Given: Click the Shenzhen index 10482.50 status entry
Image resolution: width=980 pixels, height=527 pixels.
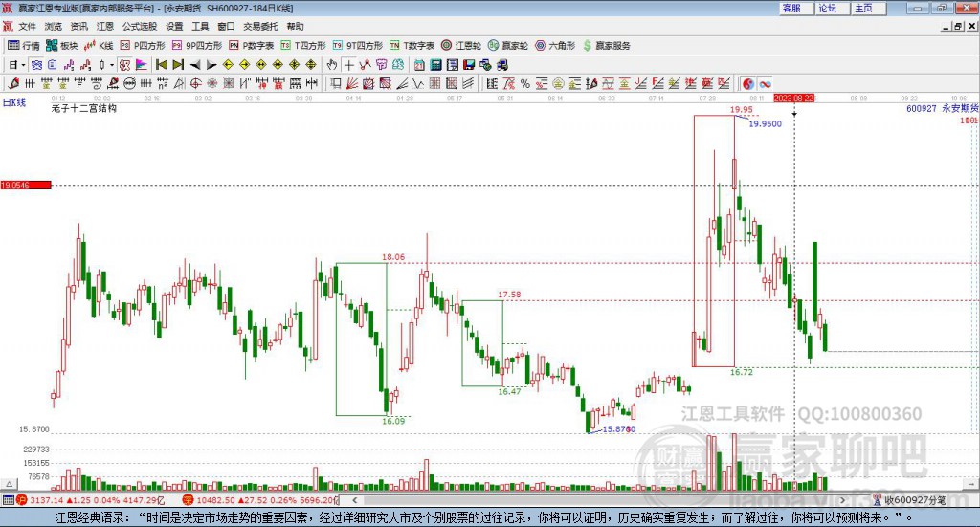Looking at the screenshot, I should pos(259,500).
